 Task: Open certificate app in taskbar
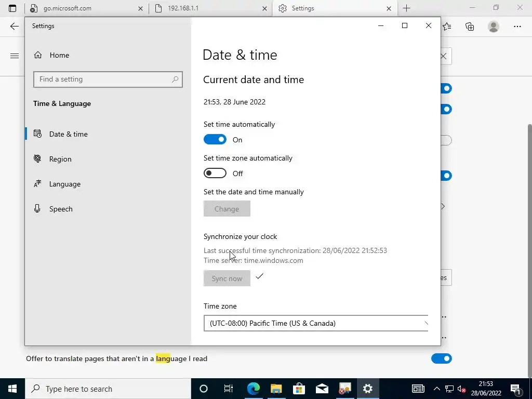(345, 389)
